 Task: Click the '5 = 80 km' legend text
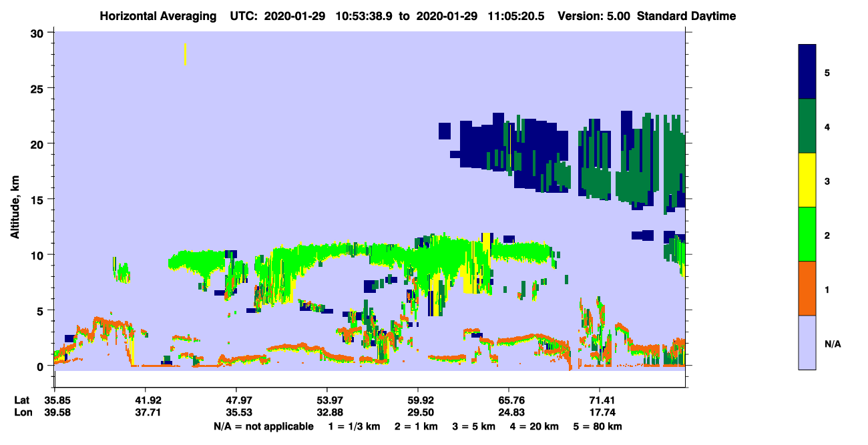click(x=598, y=426)
